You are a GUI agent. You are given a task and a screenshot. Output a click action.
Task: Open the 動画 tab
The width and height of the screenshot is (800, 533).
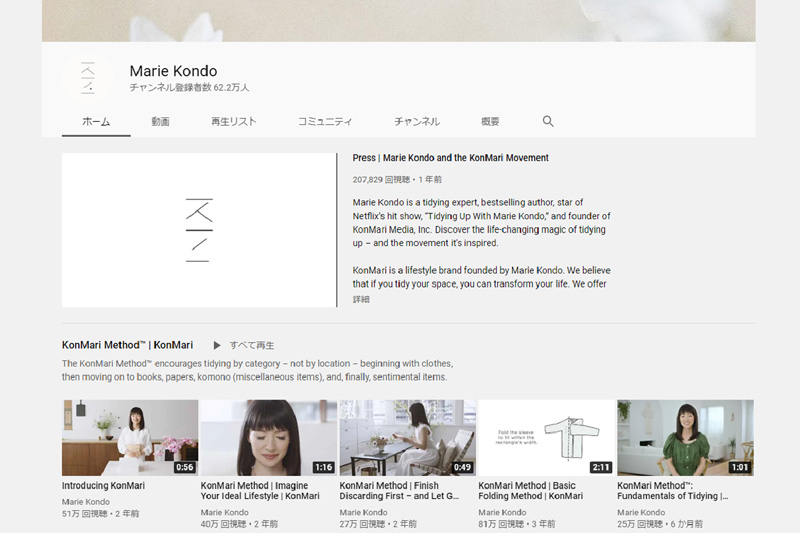tap(160, 121)
